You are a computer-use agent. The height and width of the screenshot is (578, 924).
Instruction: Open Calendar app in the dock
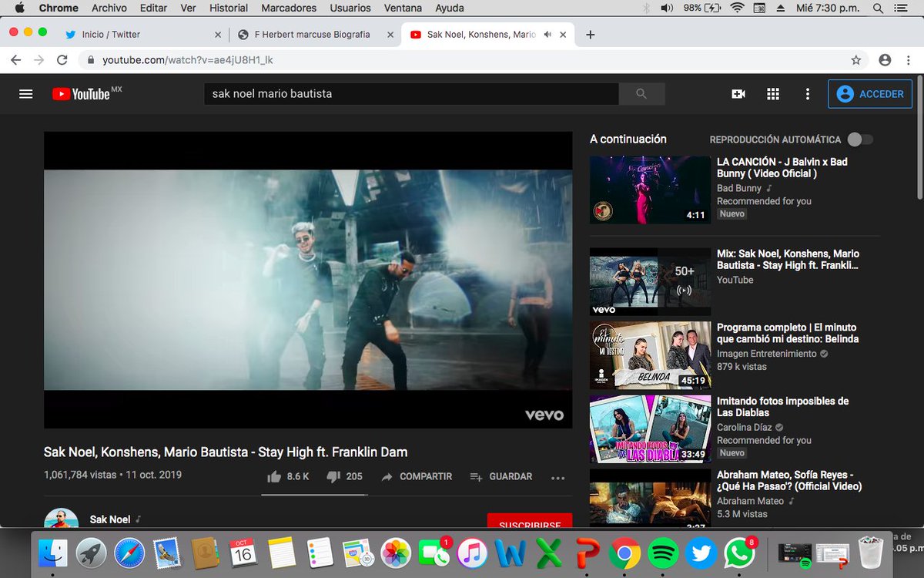tap(243, 553)
